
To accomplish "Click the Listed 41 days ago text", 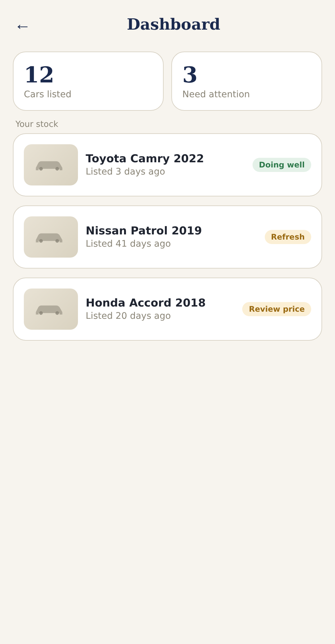I will point(128,244).
